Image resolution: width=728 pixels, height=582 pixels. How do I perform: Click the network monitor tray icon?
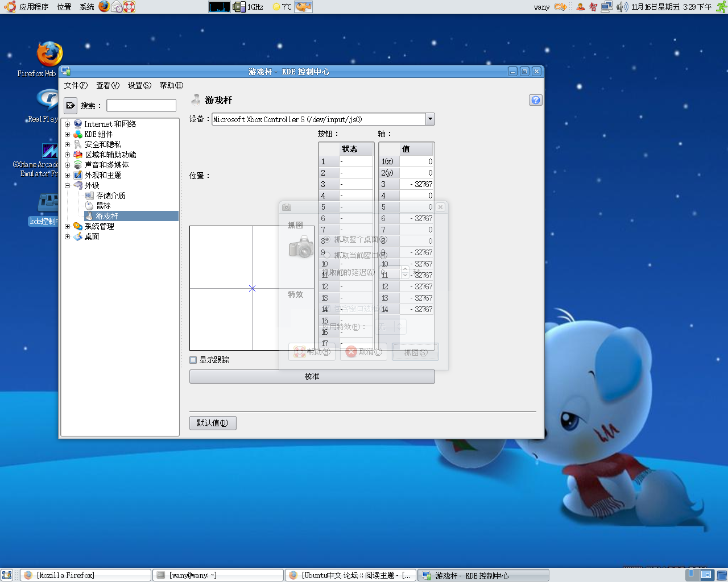click(607, 7)
